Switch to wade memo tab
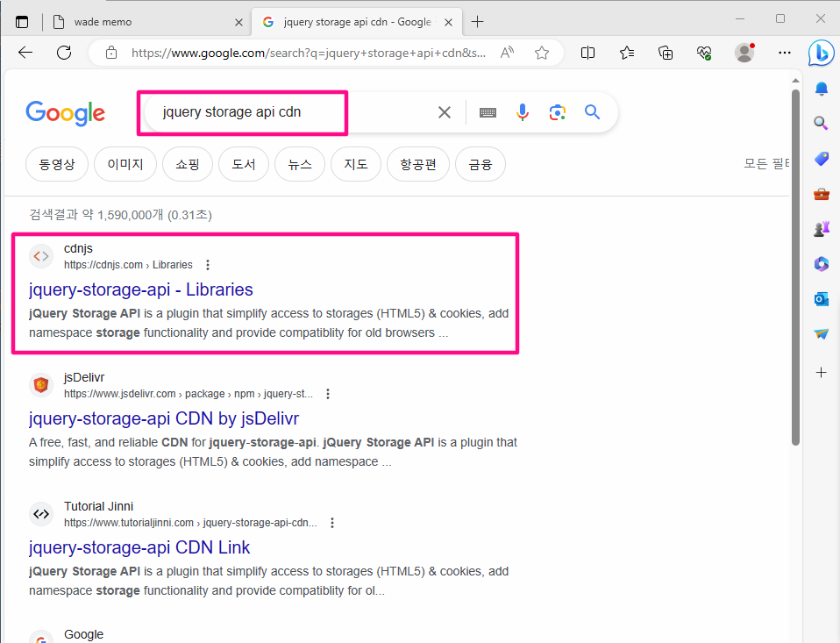The width and height of the screenshot is (840, 643). pyautogui.click(x=147, y=22)
